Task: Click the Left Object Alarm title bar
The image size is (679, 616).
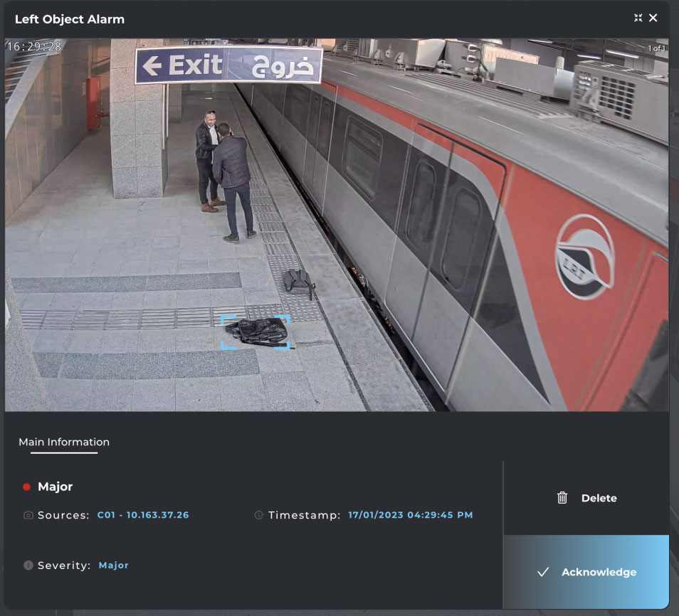Action: coord(68,19)
